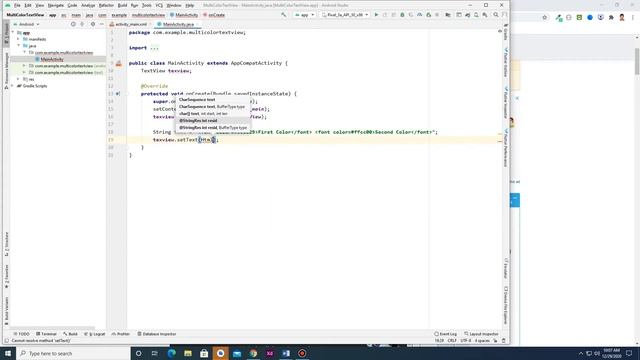
Task: Toggle the Gradle side panel tab
Action: pyautogui.click(x=506, y=32)
